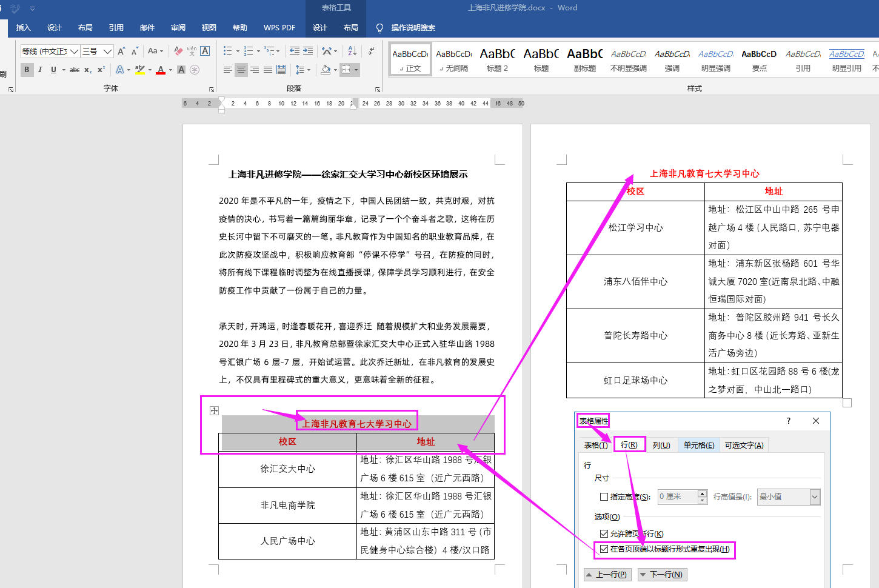The image size is (879, 588).
Task: Open shading fill color bucket
Action: pos(326,70)
